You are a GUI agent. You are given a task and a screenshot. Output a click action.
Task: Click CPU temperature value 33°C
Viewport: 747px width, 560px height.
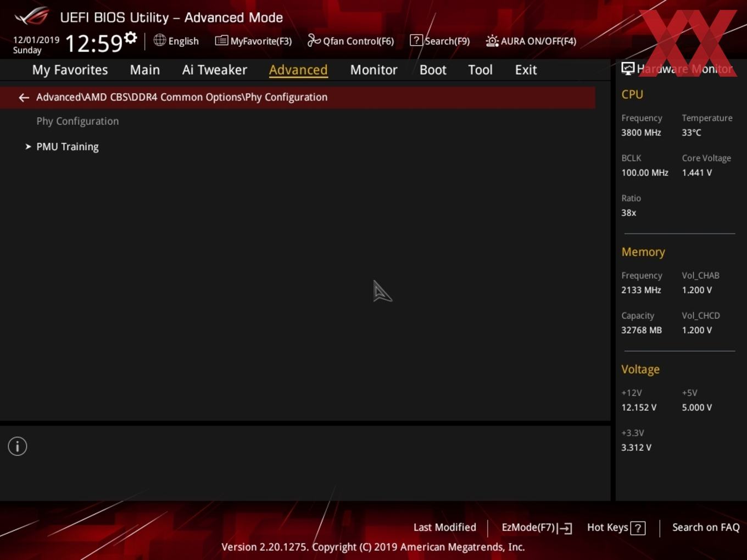point(692,132)
